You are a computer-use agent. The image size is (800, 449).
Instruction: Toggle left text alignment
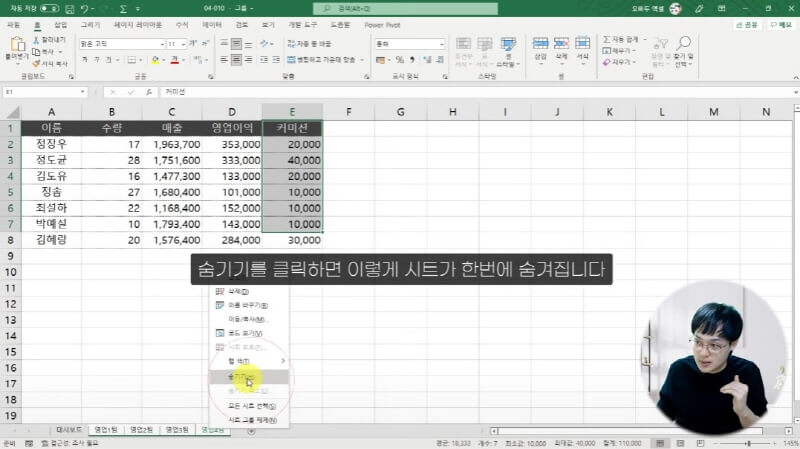click(x=224, y=60)
